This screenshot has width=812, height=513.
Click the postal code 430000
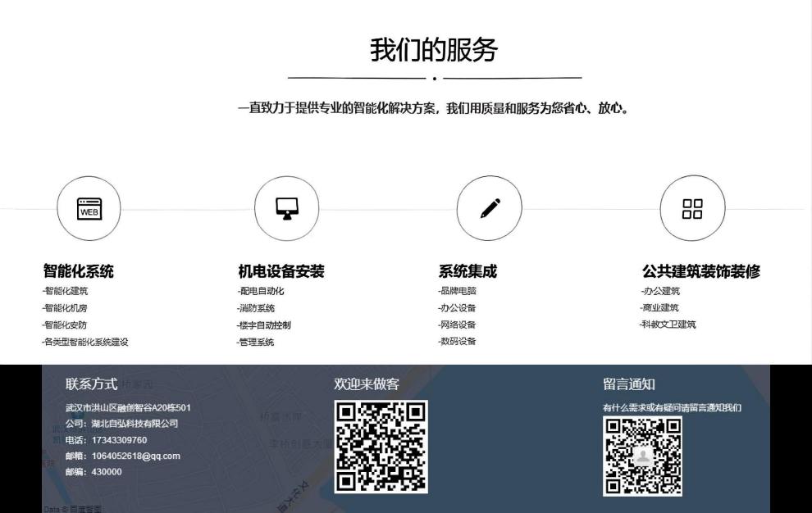click(107, 472)
